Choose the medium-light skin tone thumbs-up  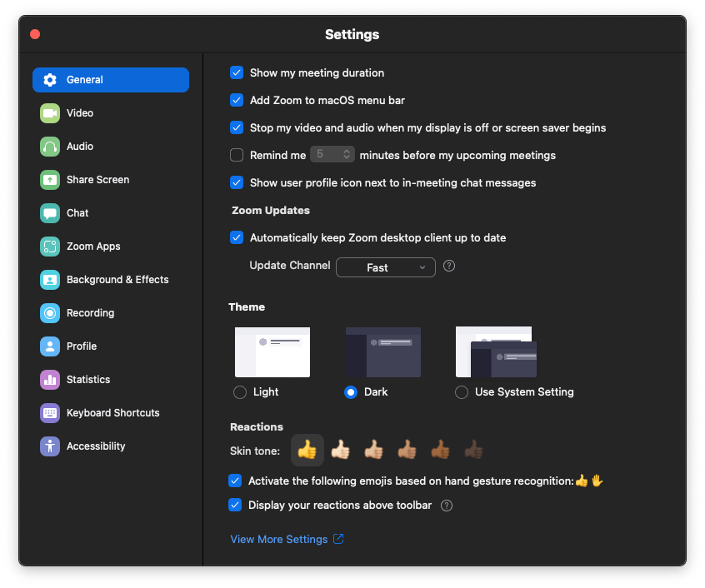pos(373,450)
